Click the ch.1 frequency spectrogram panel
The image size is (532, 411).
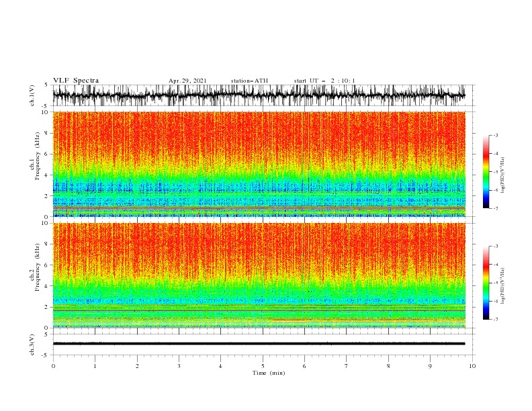(259, 164)
